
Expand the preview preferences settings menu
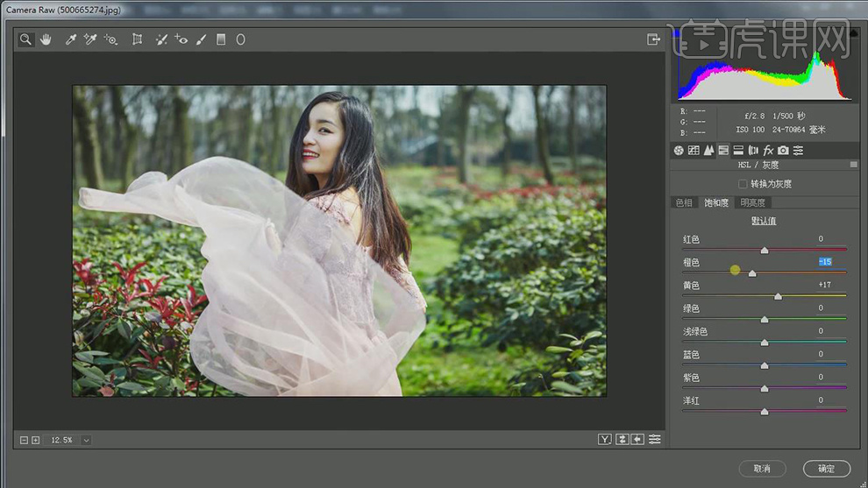[x=654, y=439]
